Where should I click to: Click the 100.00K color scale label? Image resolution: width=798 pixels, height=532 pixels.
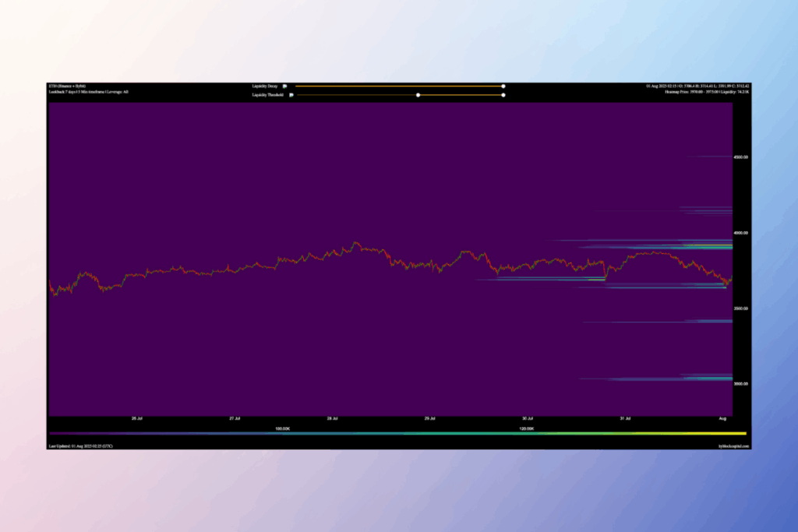coord(283,428)
